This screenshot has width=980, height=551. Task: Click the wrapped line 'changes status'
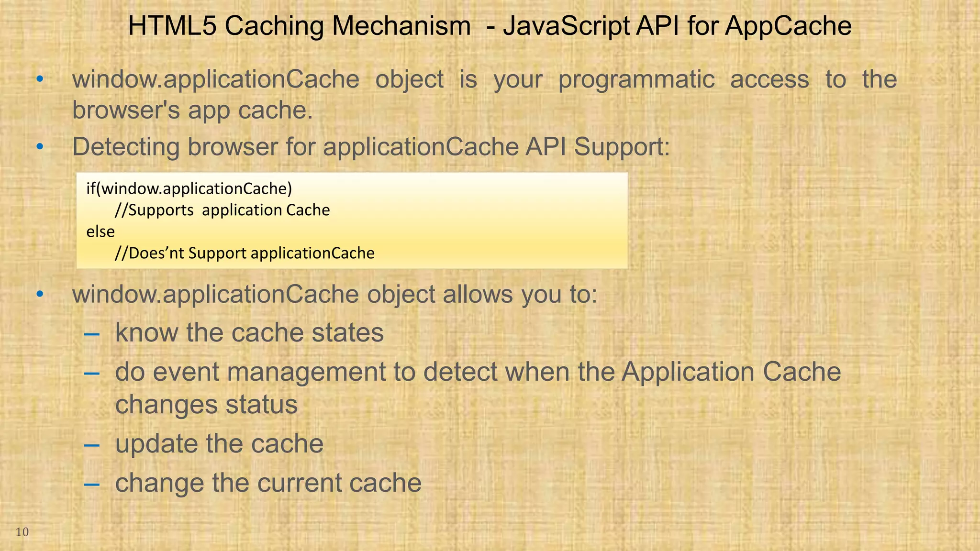click(x=206, y=405)
